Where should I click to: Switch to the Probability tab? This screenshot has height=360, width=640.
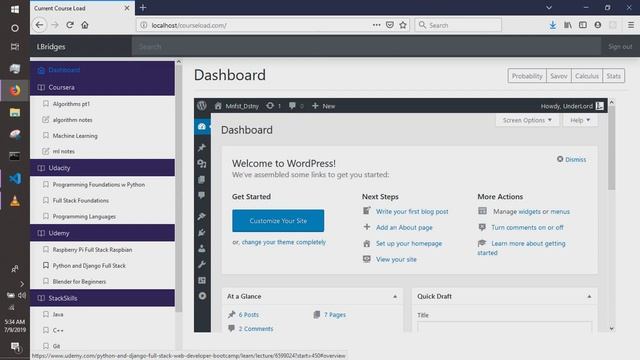click(527, 76)
